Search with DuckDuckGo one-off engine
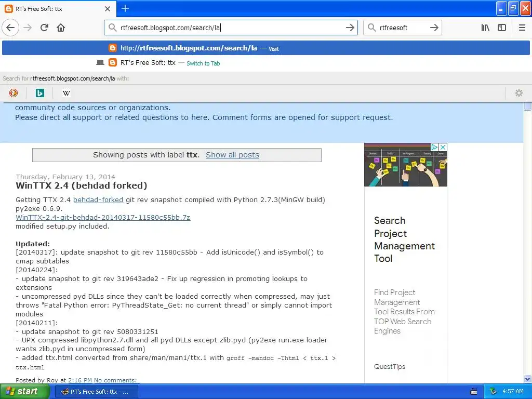Viewport: 532px width, 399px height. pos(14,93)
